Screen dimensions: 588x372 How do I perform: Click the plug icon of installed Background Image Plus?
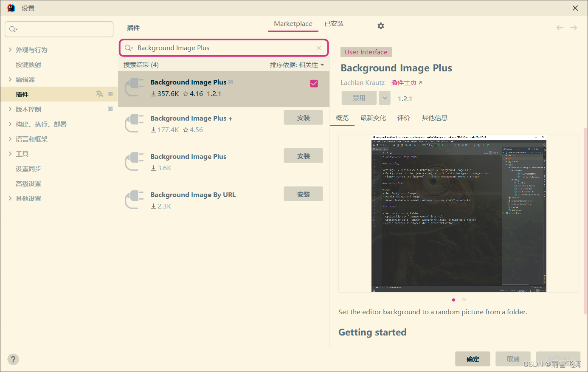[135, 87]
